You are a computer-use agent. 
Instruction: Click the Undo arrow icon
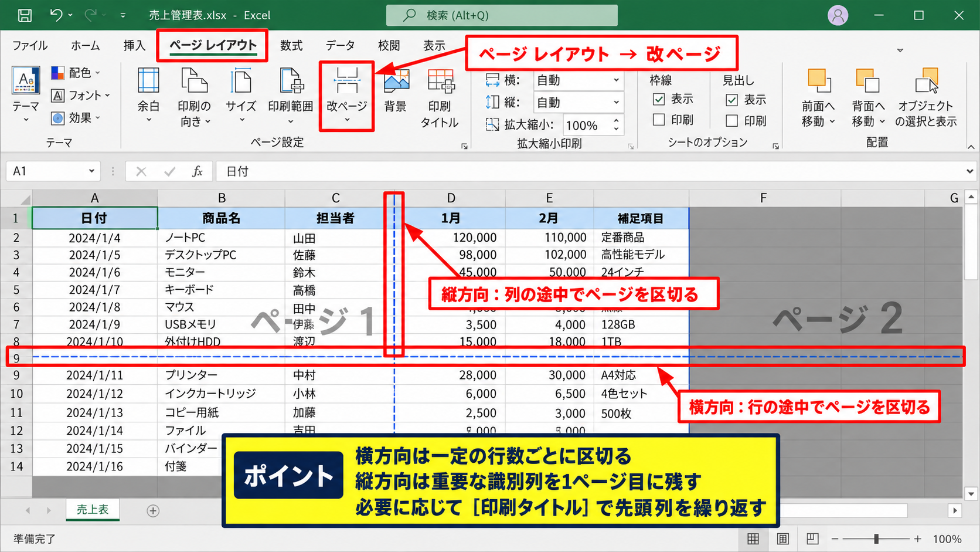coord(56,15)
